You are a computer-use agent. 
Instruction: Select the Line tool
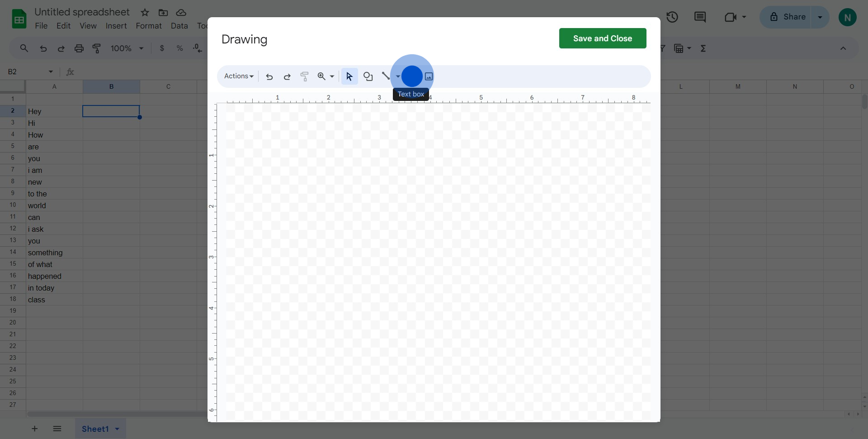tap(386, 76)
